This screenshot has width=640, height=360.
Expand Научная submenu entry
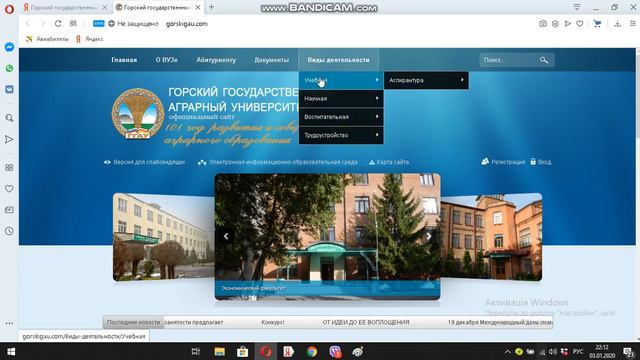pos(341,98)
